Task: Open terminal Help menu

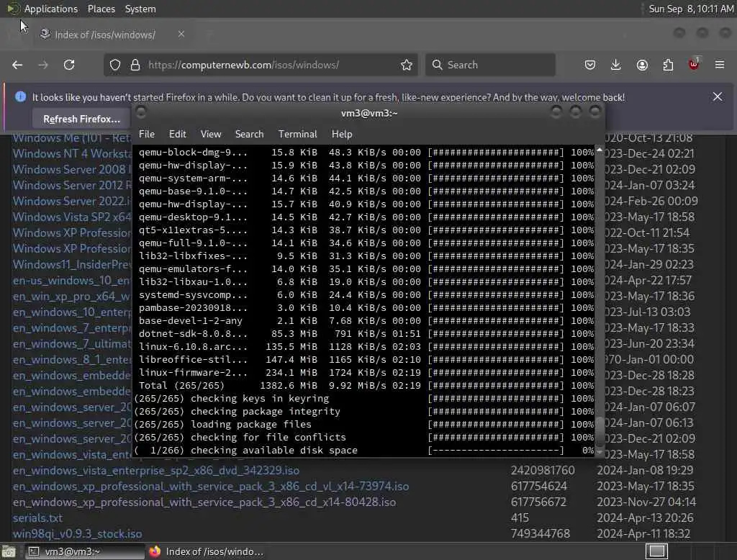Action: (342, 134)
